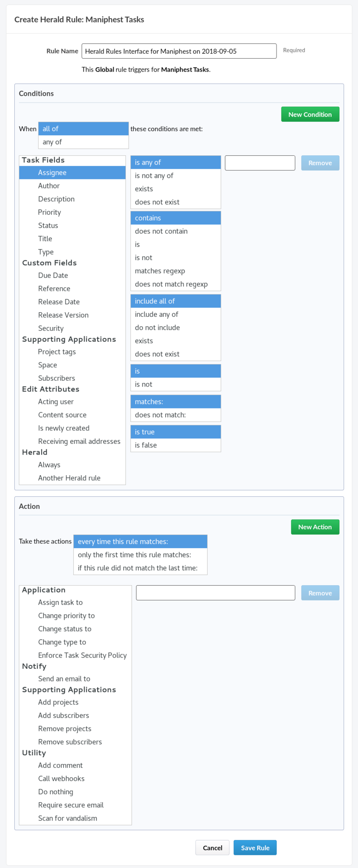Choose Title task field
This screenshot has width=358, height=868.
point(72,238)
